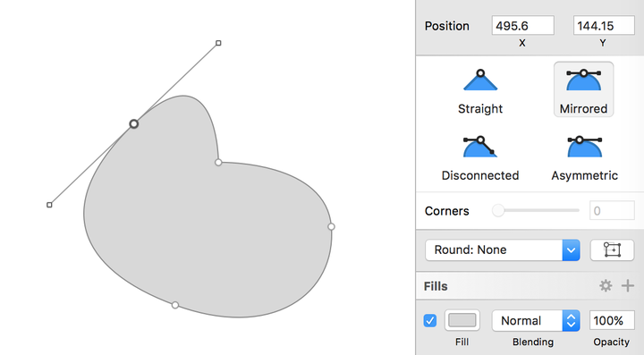
Task: Pick the Asymmetric point type icon
Action: [584, 147]
